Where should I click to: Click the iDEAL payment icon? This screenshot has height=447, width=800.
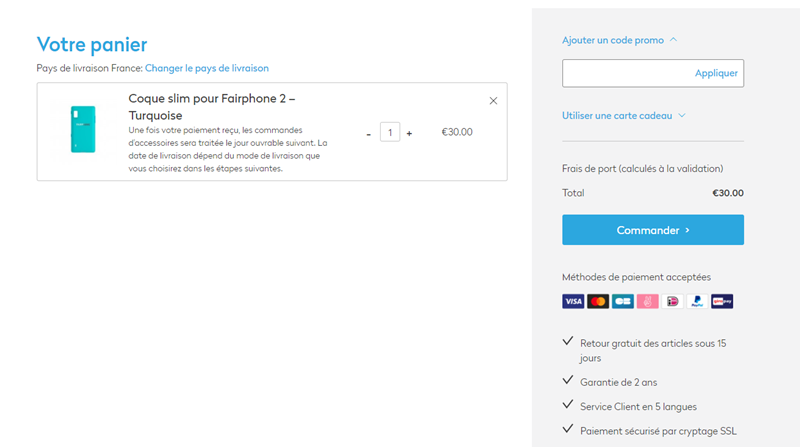click(672, 301)
